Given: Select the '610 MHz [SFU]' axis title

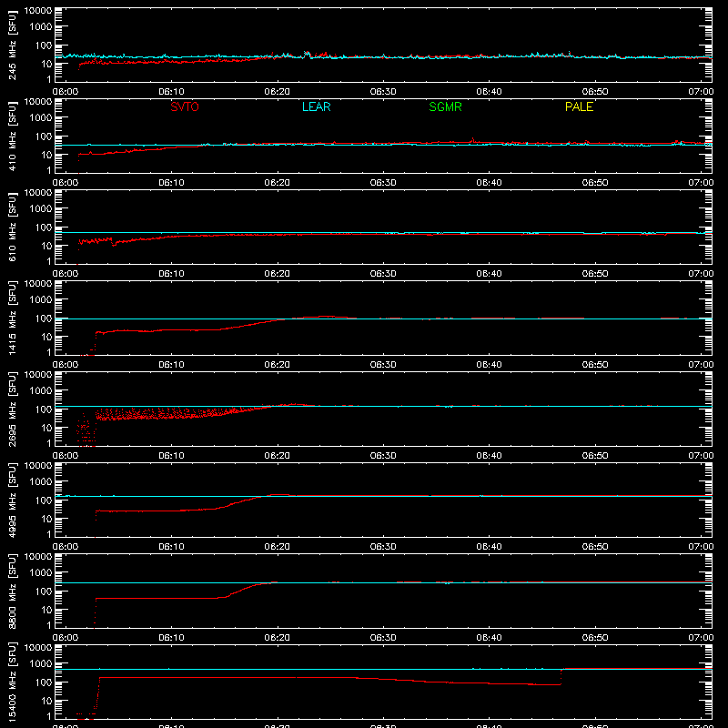Looking at the screenshot, I should pos(13,227).
